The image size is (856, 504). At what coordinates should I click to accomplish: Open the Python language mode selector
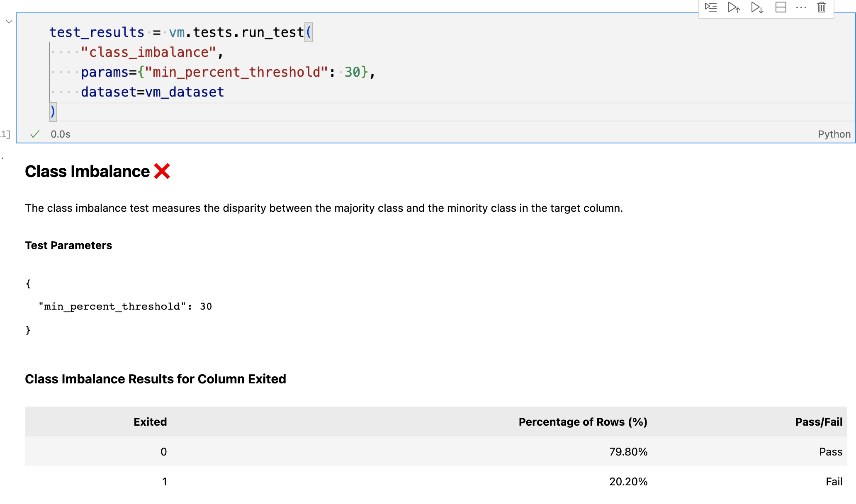coord(834,133)
